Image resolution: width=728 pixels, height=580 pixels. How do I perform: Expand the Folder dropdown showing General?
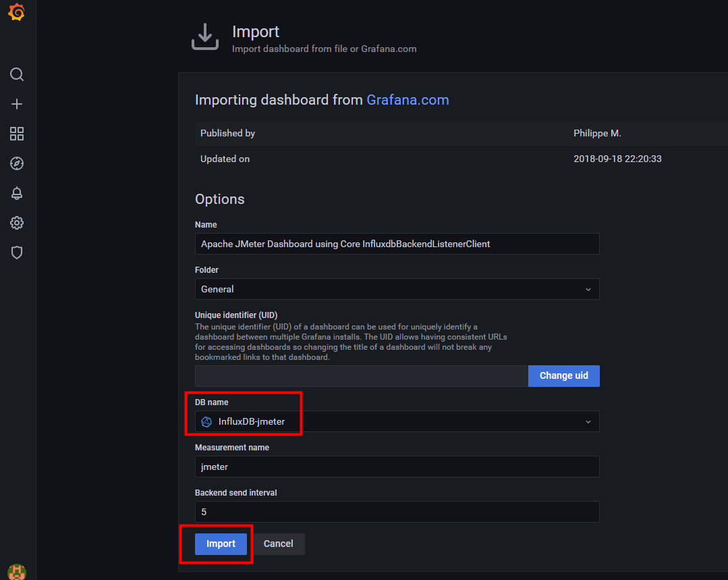coord(397,289)
